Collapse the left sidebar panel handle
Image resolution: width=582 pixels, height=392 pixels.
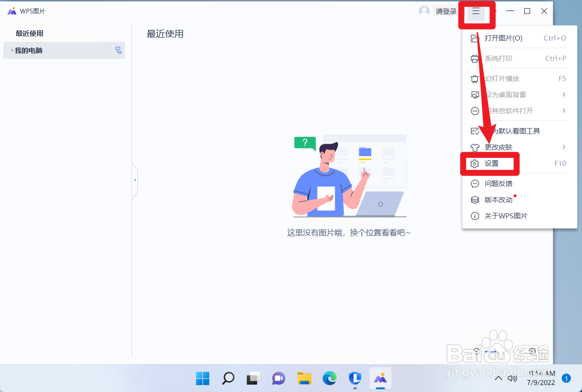[135, 180]
